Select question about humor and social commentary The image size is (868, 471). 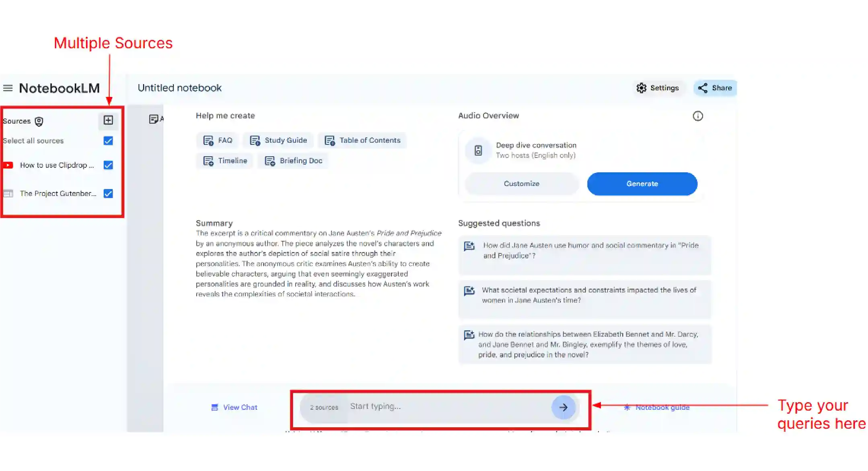click(585, 255)
